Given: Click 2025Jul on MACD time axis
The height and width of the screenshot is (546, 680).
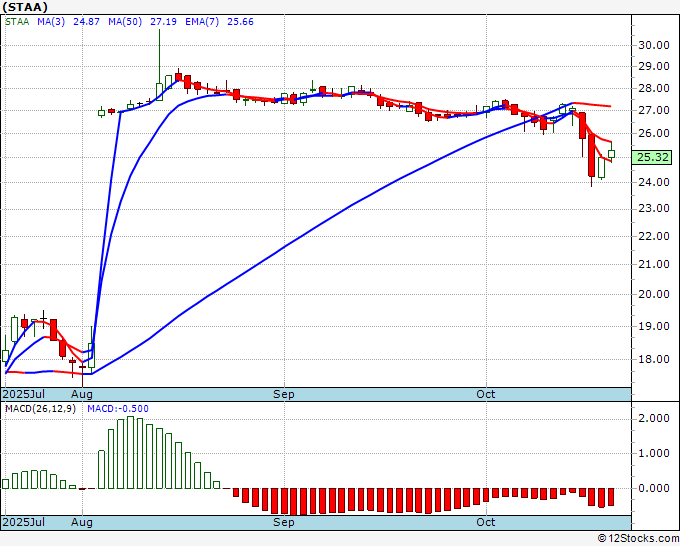Looking at the screenshot, I should 24,522.
